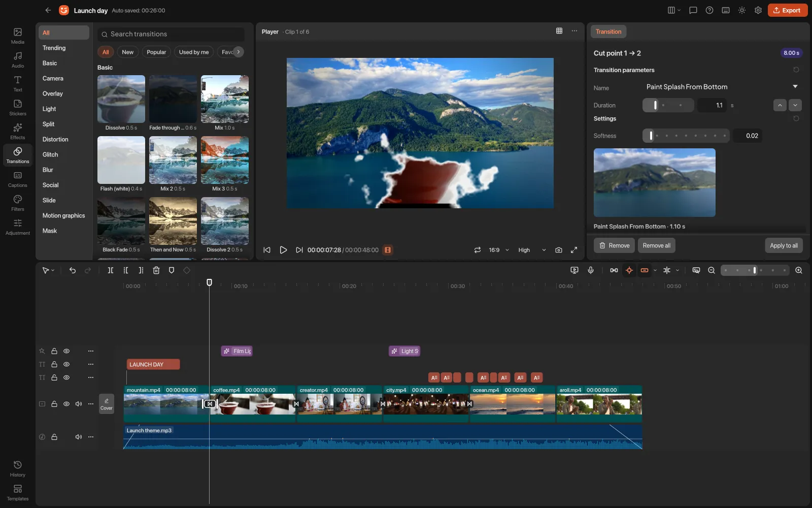Click the microphone voiceover record icon
Screen dimensions: 812x508
(x=591, y=270)
